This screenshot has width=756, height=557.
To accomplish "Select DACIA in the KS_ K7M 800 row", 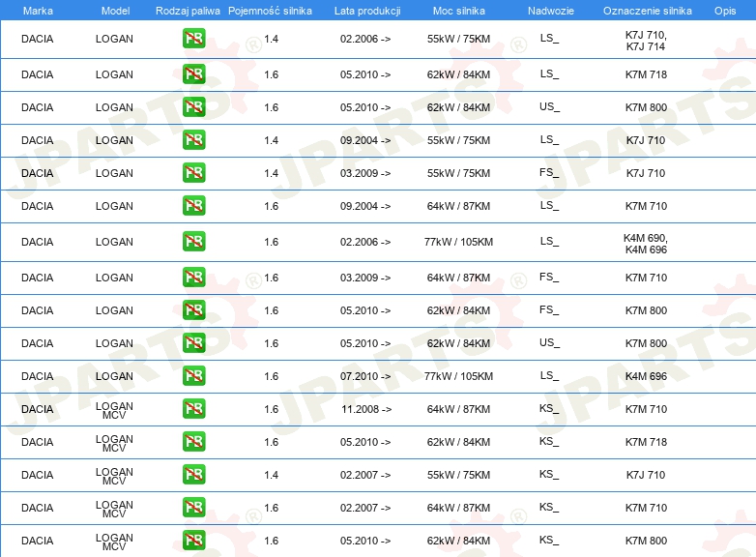I will [x=37, y=541].
